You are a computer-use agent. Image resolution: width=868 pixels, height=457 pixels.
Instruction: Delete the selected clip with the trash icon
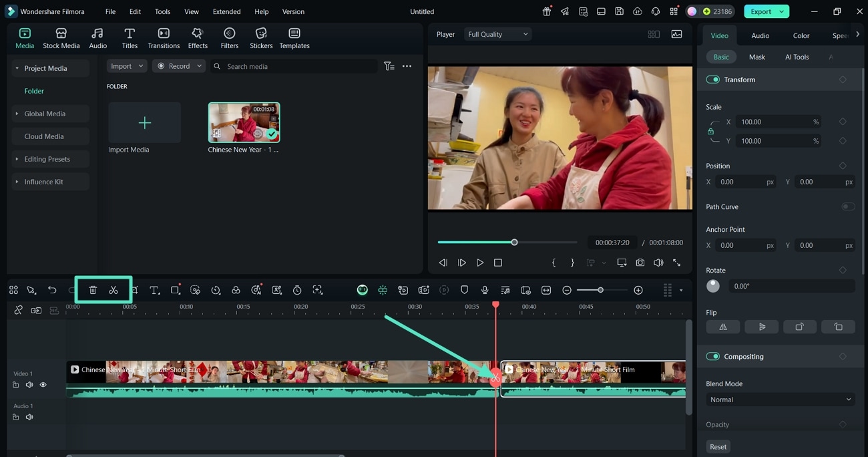pyautogui.click(x=93, y=290)
